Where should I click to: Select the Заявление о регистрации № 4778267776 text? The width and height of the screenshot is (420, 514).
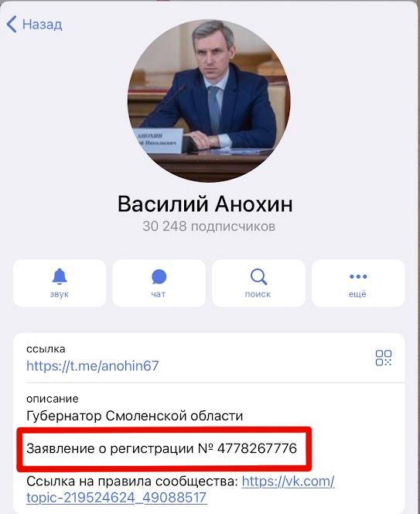(x=162, y=448)
